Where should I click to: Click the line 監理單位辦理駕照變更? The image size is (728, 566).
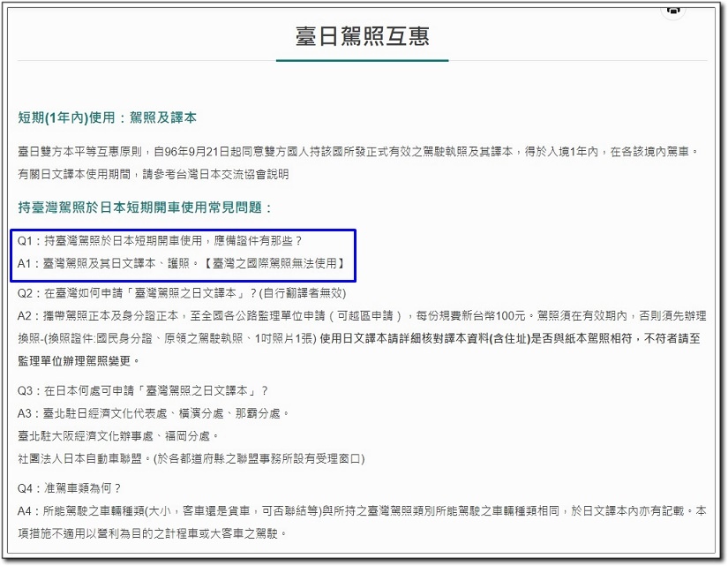(x=79, y=361)
